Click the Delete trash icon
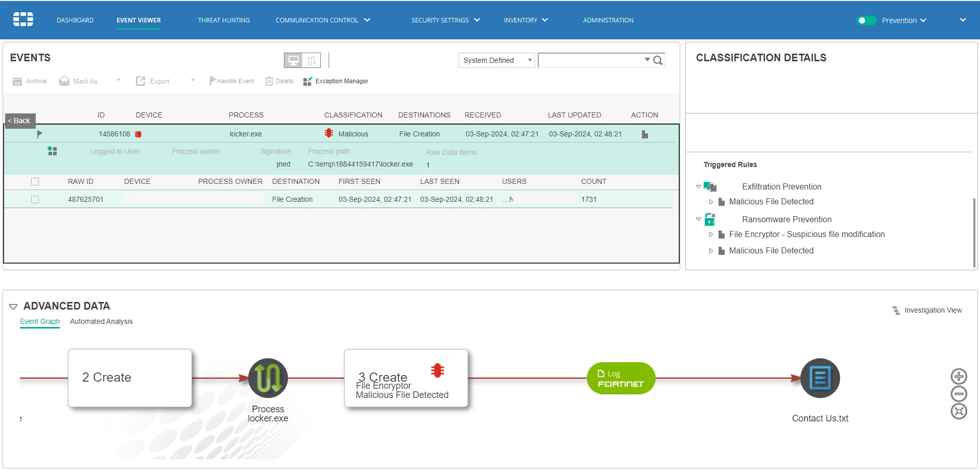This screenshot has height=470, width=980. click(269, 81)
